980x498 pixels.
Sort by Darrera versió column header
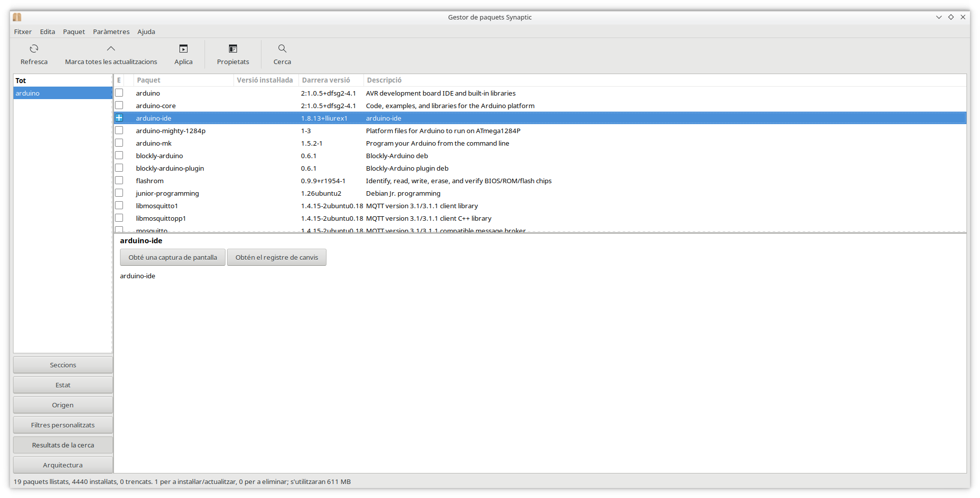(331, 80)
